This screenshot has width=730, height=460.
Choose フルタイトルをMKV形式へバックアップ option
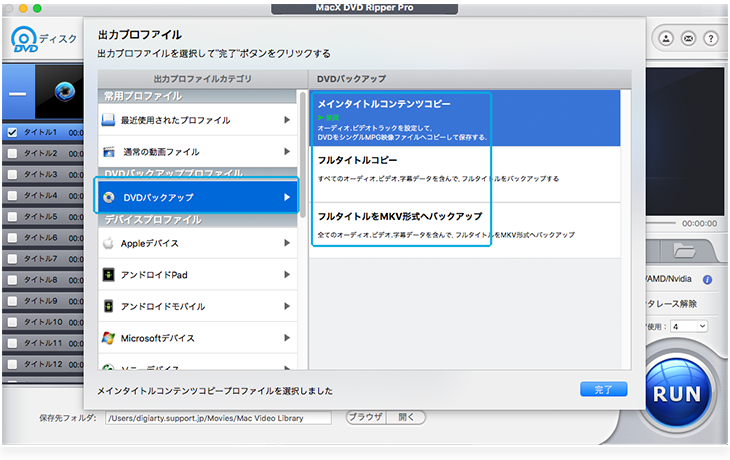coord(400,223)
